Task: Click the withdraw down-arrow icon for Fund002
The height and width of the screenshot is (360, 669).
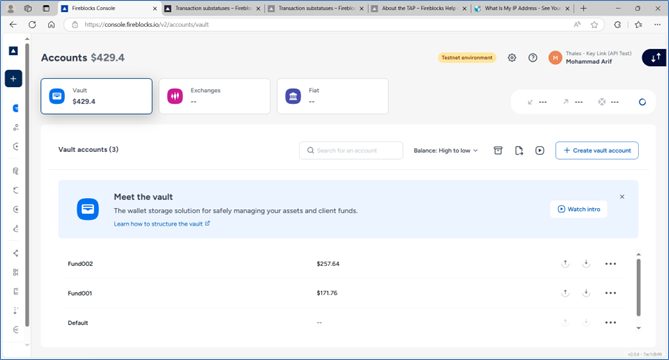Action: pyautogui.click(x=586, y=263)
